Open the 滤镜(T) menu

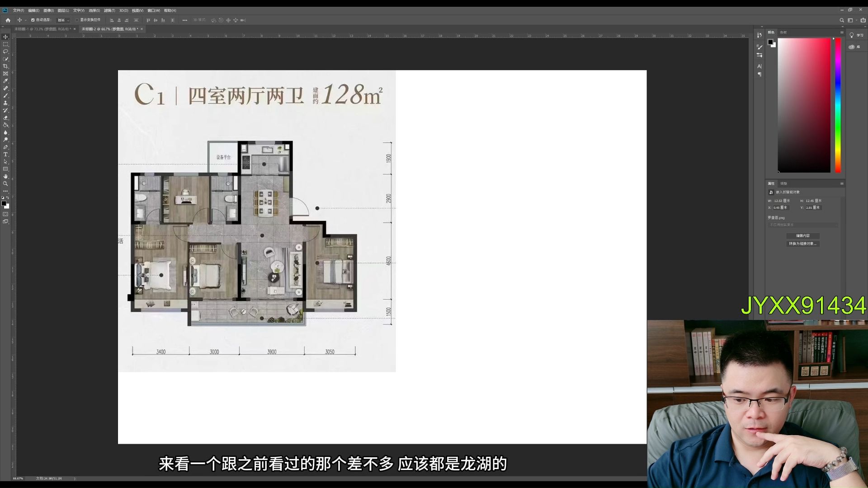coord(109,10)
